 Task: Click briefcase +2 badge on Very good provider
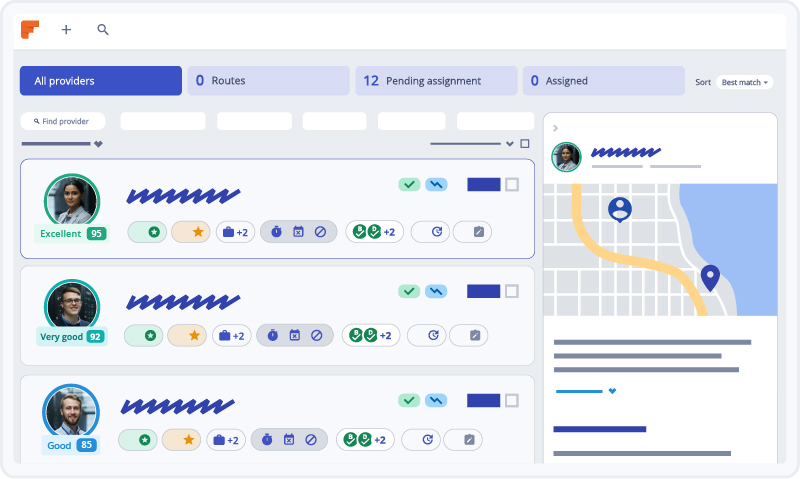[x=231, y=336]
